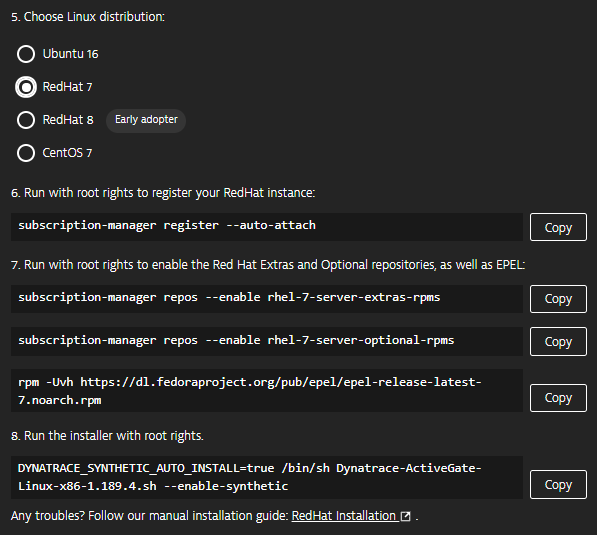Select the Ubuntu 16 radio button
This screenshot has width=597, height=535.
click(26, 54)
